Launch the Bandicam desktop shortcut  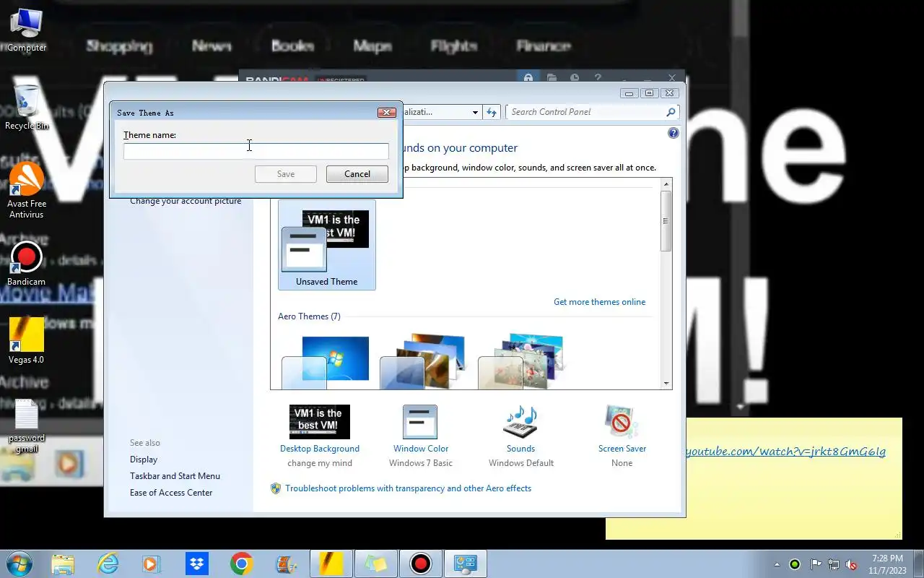pos(27,264)
